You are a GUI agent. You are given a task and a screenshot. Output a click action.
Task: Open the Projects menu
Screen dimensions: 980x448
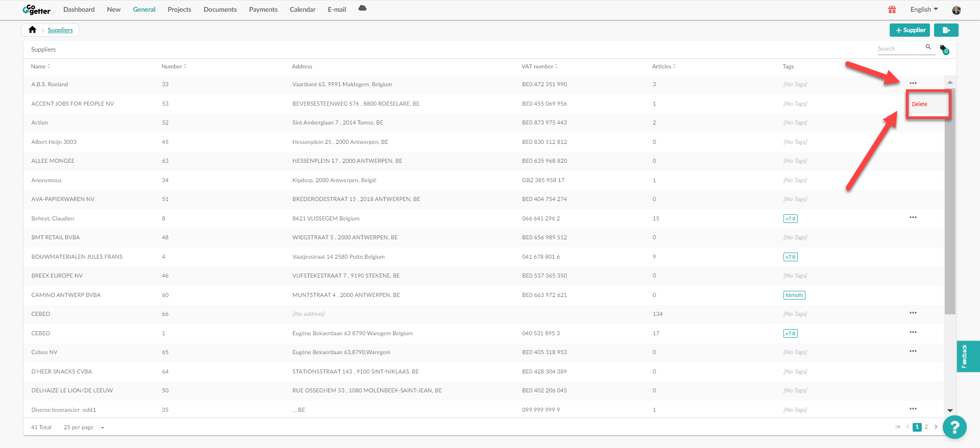coord(179,10)
